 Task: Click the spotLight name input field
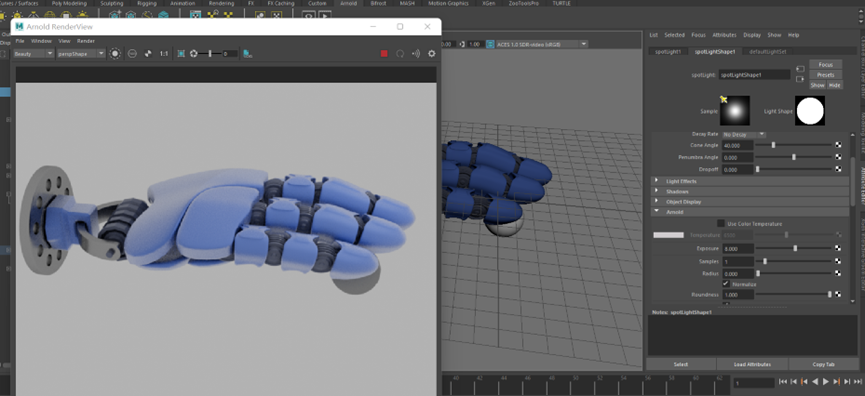755,74
